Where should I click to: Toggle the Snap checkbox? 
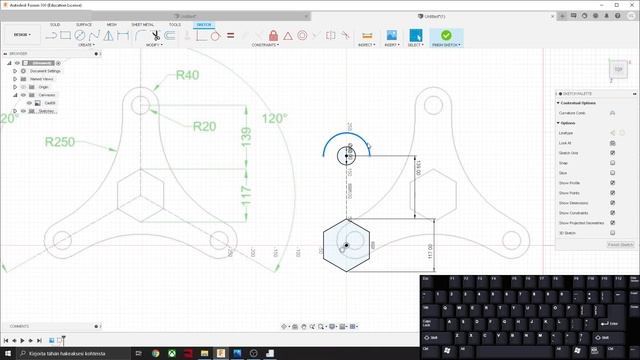pyautogui.click(x=612, y=163)
